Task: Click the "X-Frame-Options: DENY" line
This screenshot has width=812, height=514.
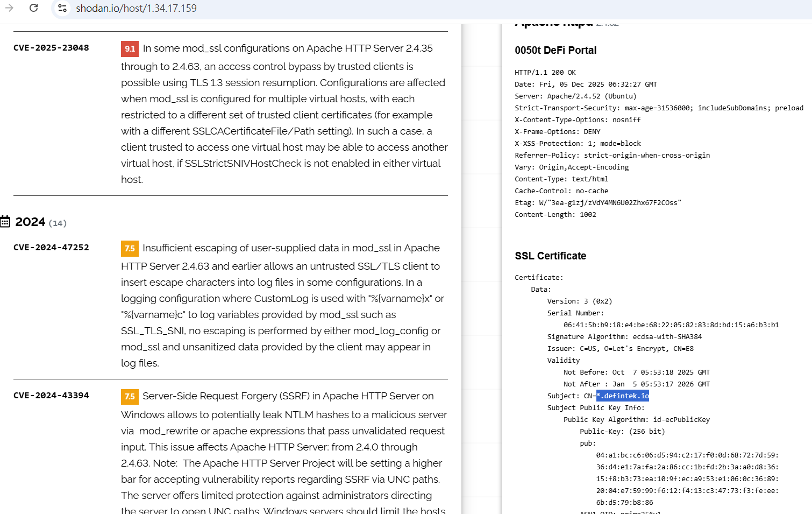Action: (557, 132)
